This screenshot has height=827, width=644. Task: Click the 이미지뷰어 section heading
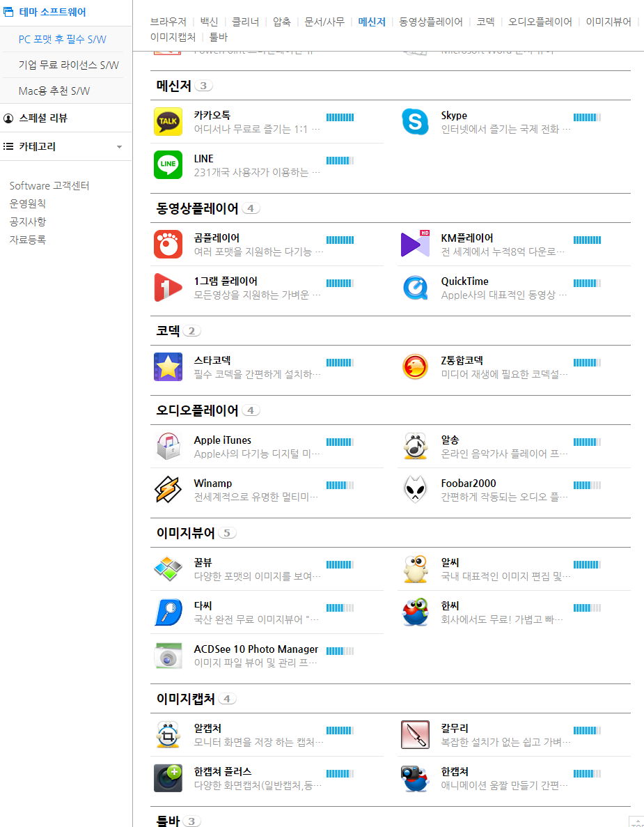click(x=185, y=533)
